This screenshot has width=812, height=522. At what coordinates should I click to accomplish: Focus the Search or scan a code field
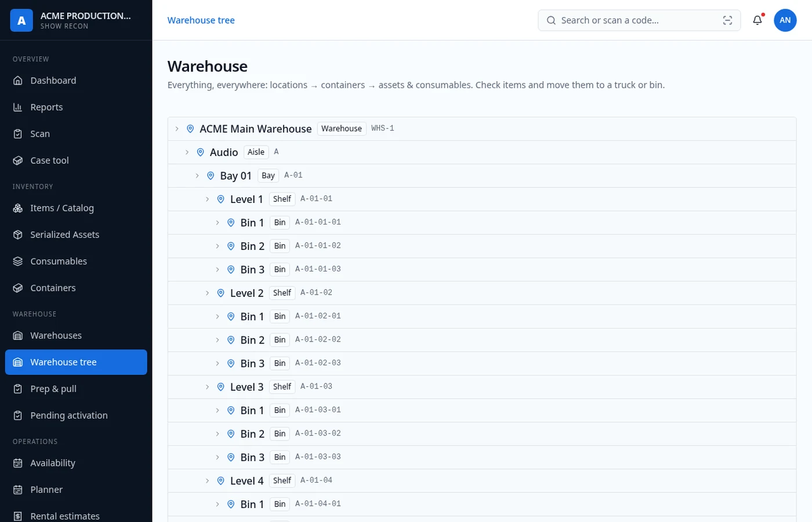[x=639, y=20]
